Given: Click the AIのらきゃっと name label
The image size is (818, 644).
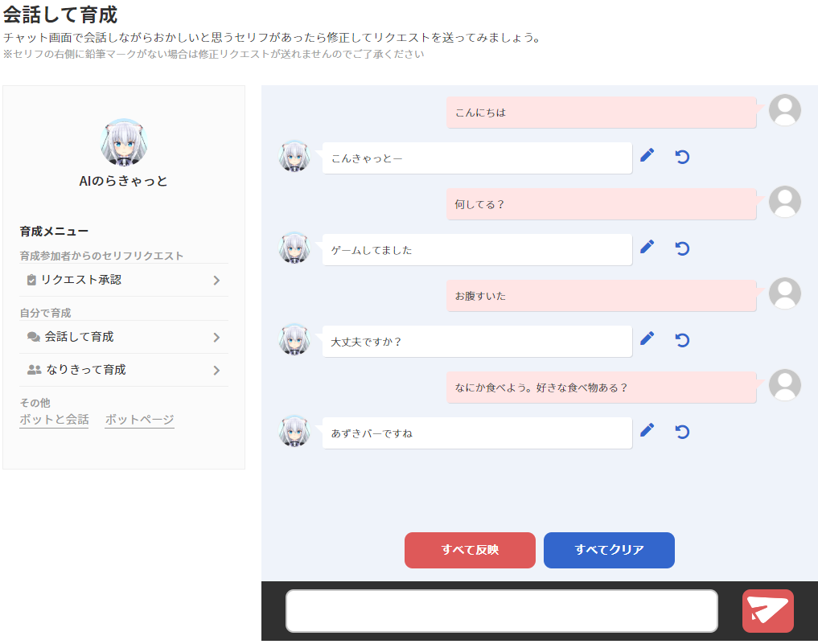Looking at the screenshot, I should (x=123, y=181).
